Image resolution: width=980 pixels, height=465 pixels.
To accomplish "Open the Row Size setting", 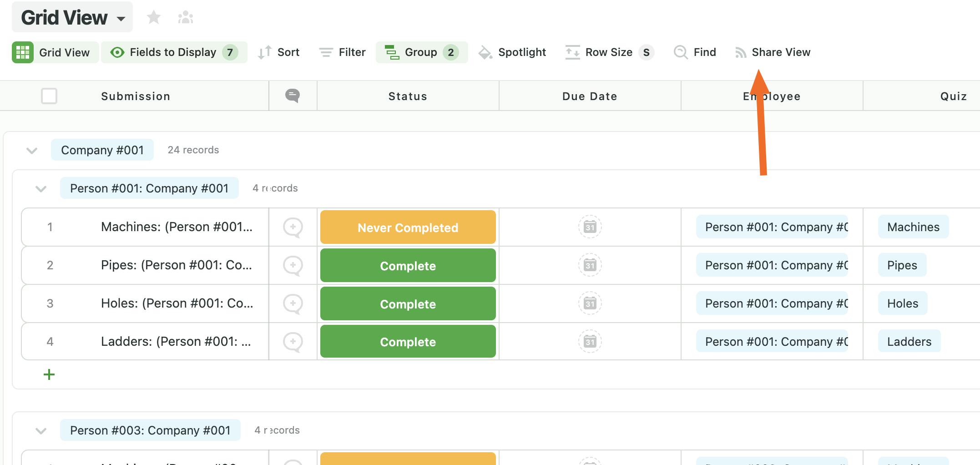I will tap(609, 52).
